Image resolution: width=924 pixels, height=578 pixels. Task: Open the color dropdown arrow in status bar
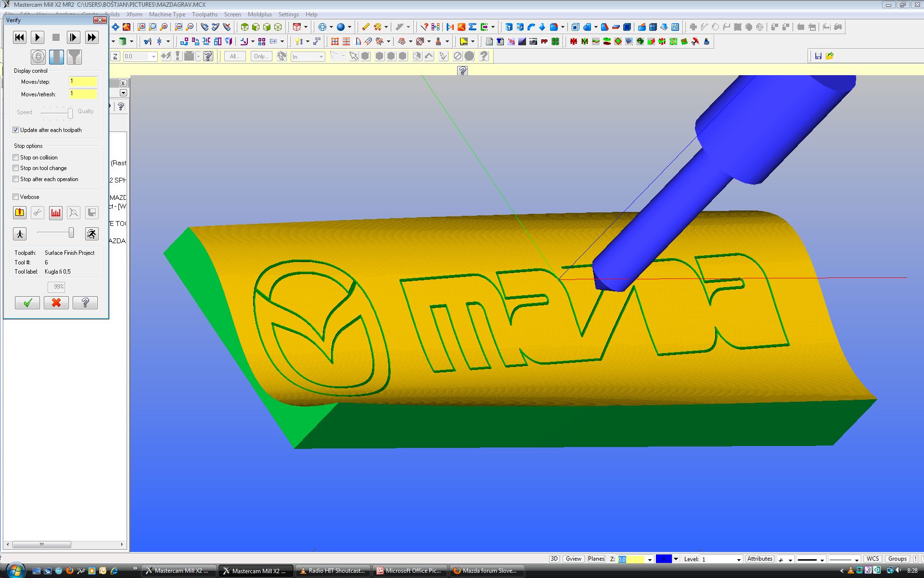pos(676,559)
